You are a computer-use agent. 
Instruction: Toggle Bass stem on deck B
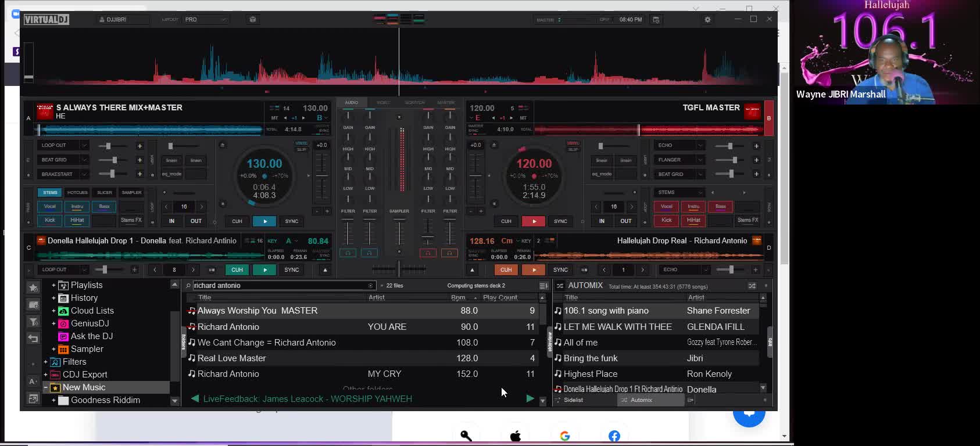coord(721,206)
